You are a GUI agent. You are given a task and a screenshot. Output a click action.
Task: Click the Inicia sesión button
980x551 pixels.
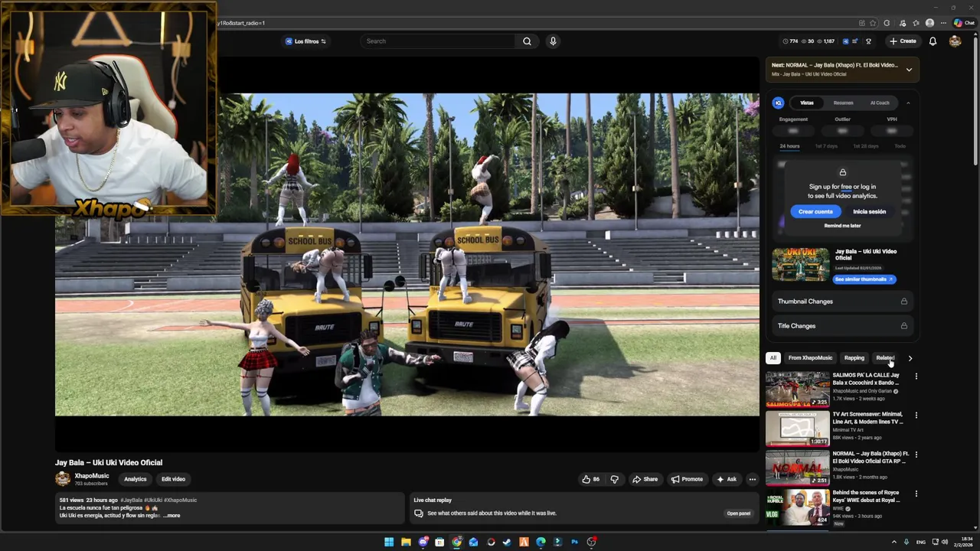pos(869,212)
